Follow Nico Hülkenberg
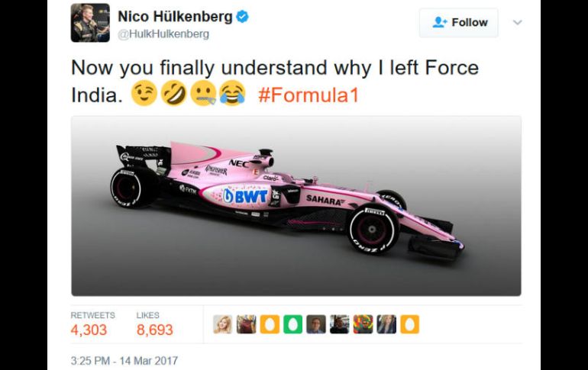This screenshot has height=370, width=588. point(459,23)
